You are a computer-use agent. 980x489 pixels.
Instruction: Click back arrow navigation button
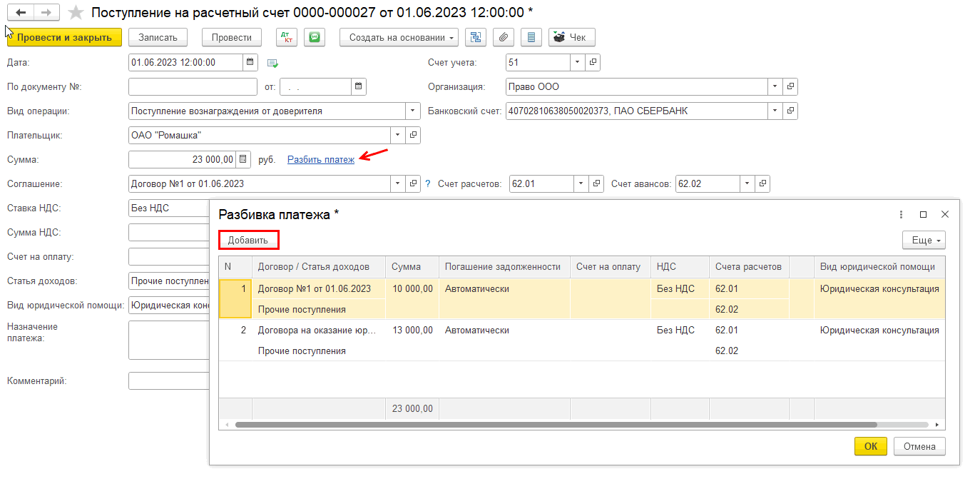tap(21, 13)
